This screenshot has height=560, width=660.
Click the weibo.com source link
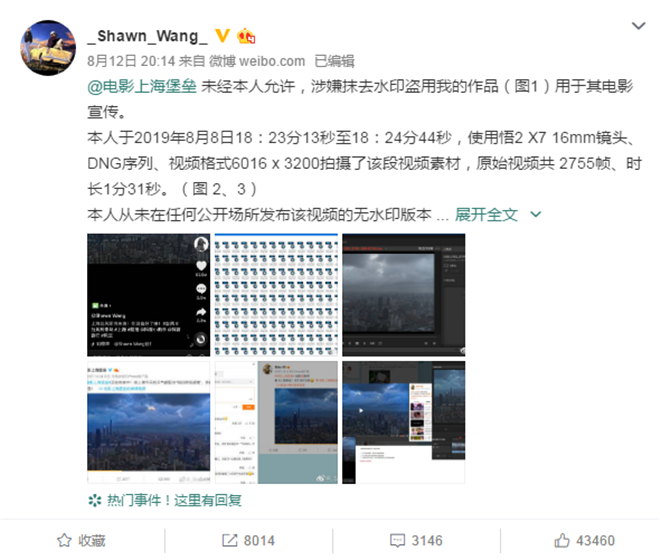click(x=257, y=61)
